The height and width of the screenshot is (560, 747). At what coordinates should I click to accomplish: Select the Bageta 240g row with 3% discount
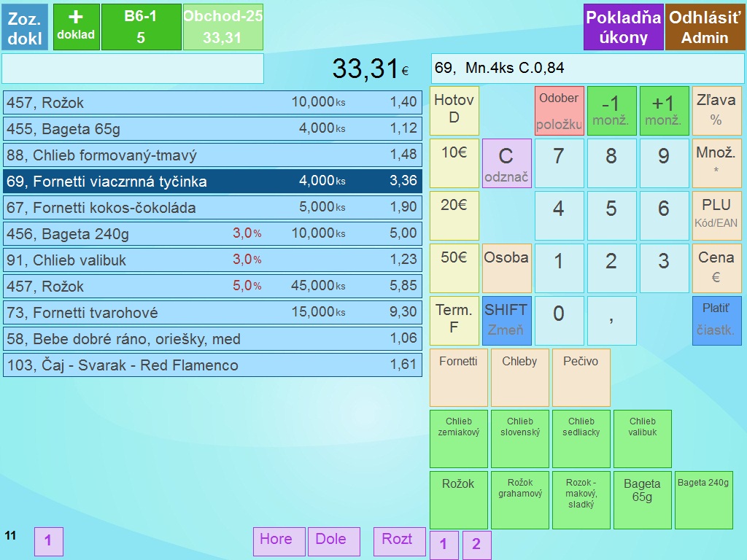tap(212, 234)
